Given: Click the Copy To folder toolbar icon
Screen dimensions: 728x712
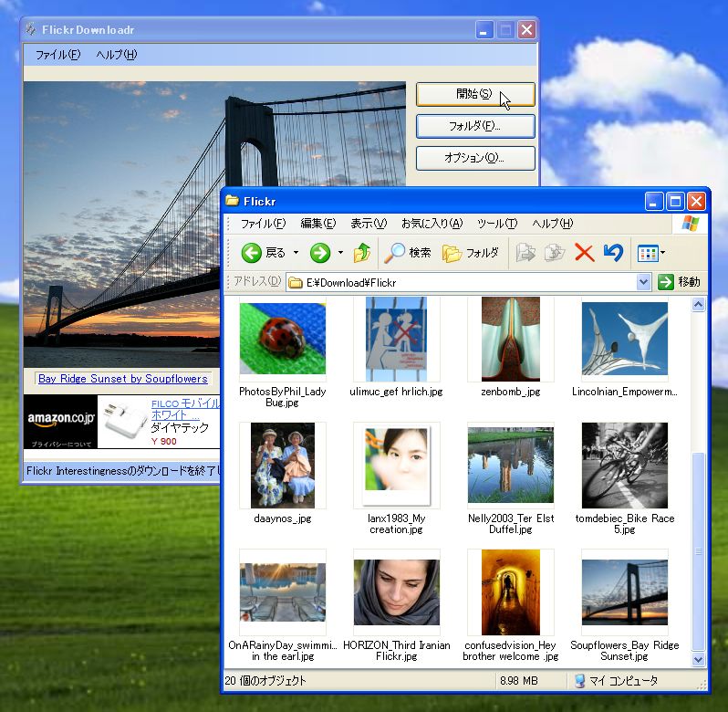Looking at the screenshot, I should (555, 253).
